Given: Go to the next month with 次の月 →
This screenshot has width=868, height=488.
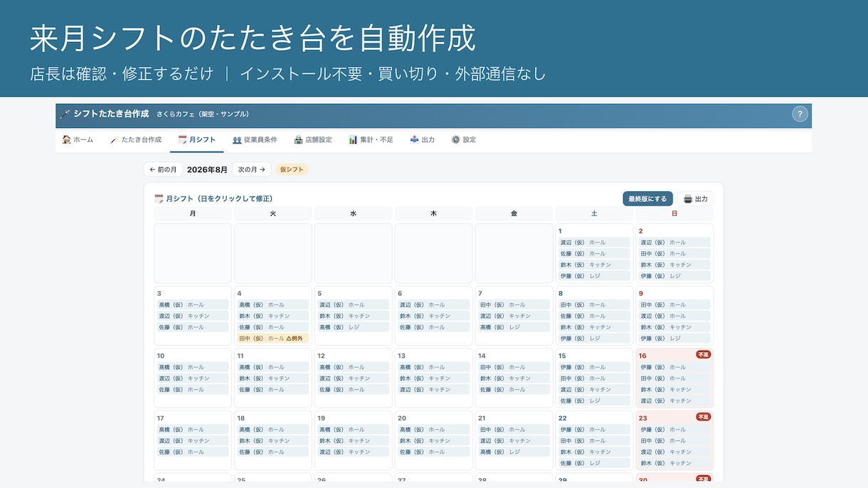Looking at the screenshot, I should 251,169.
